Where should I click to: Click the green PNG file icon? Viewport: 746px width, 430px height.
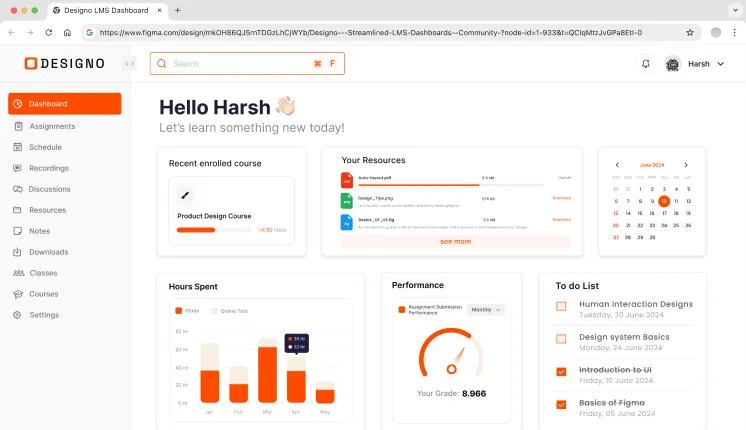point(347,201)
